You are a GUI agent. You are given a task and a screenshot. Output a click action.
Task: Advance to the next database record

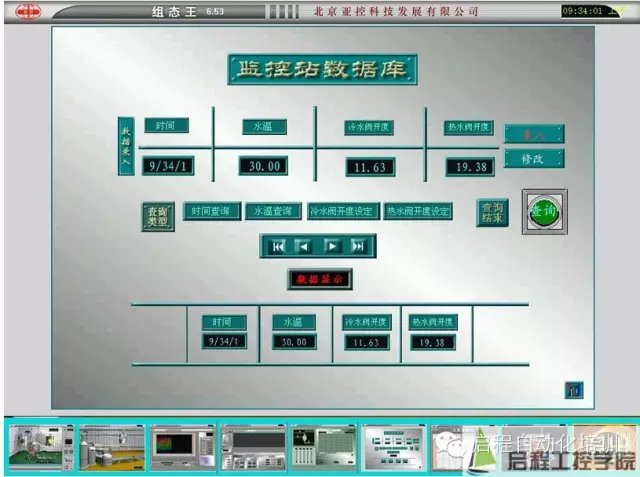point(332,246)
